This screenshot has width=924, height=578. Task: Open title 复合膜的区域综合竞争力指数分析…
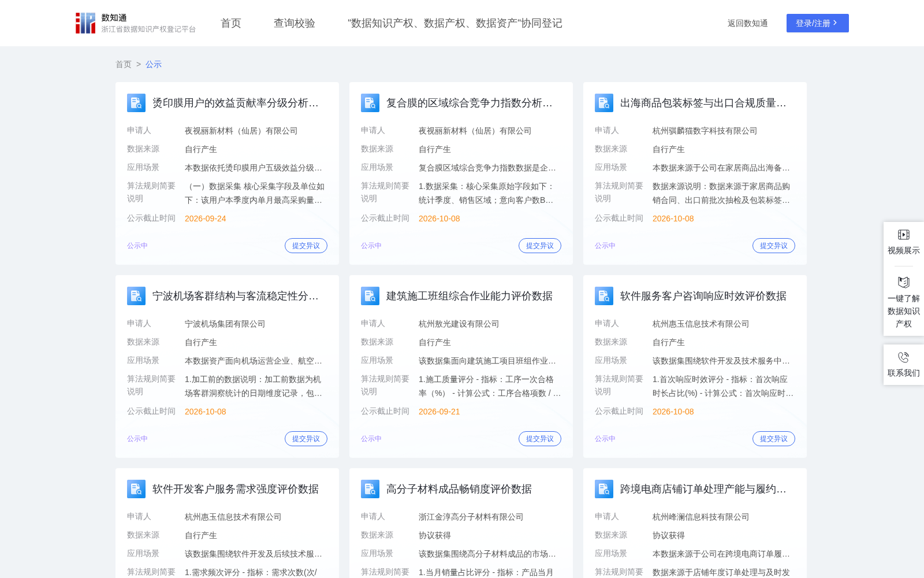tap(470, 103)
